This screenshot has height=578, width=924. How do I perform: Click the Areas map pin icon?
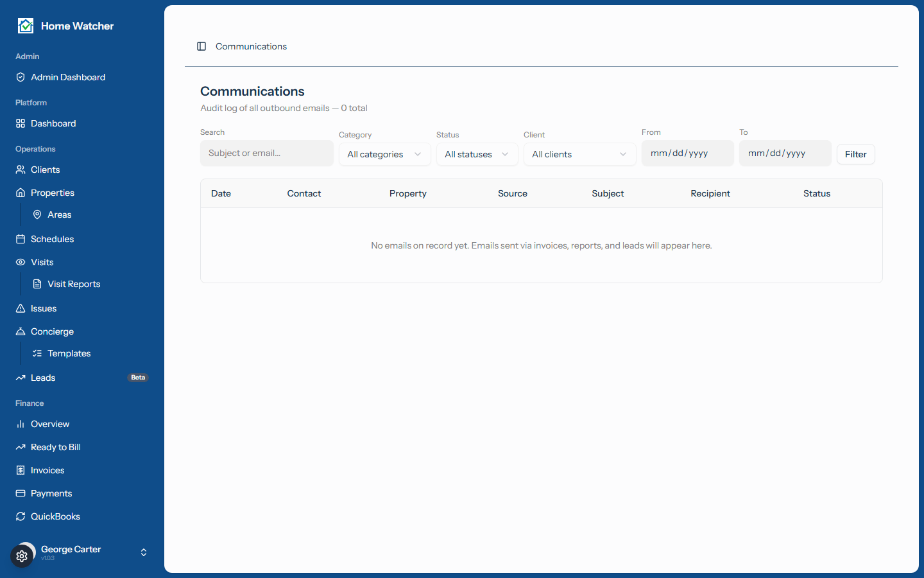37,215
